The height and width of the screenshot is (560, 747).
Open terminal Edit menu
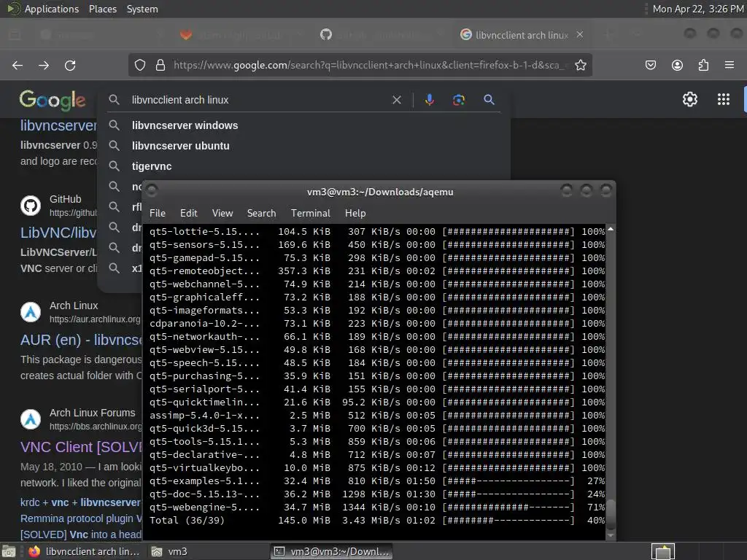coord(189,214)
